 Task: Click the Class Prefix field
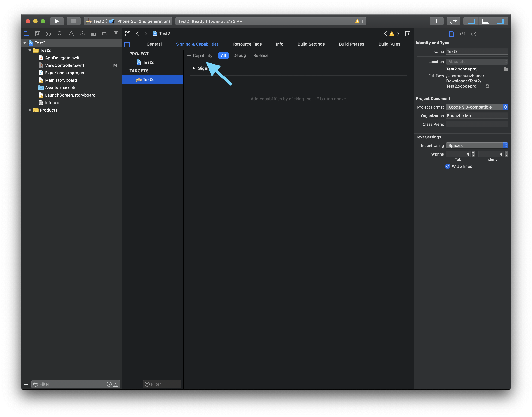(x=477, y=124)
